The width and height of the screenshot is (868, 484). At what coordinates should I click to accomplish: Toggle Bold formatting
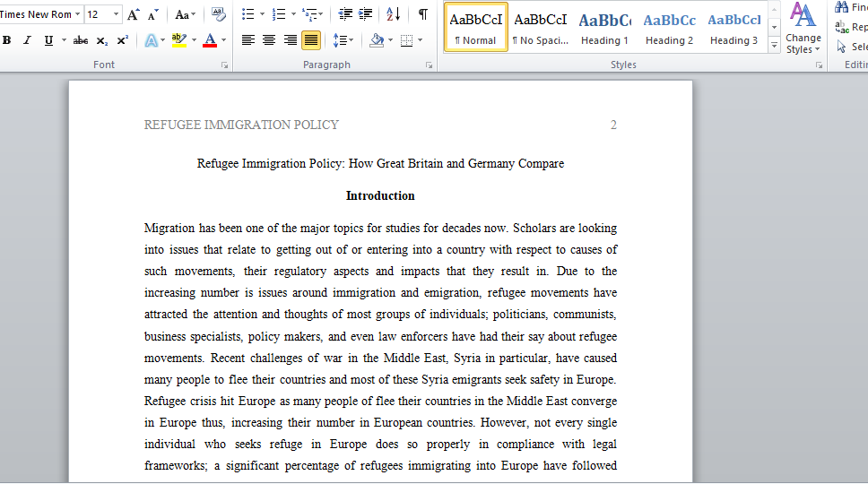[6, 40]
